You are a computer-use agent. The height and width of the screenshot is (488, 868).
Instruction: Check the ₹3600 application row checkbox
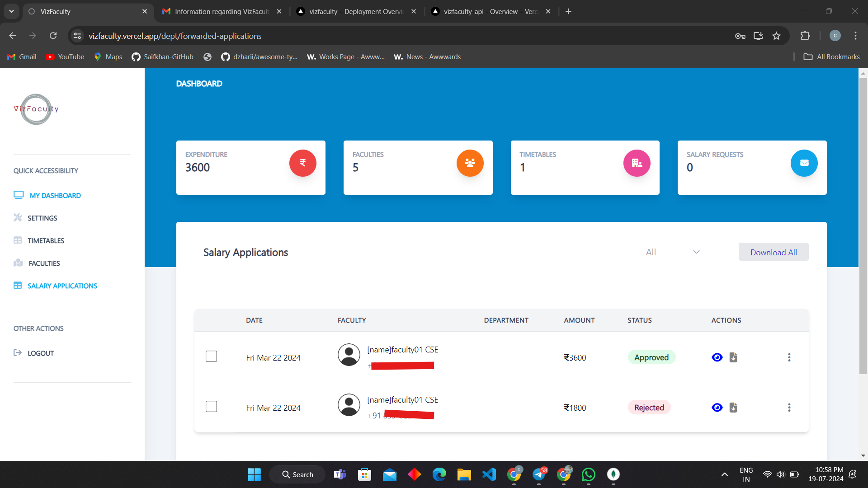[x=211, y=357]
